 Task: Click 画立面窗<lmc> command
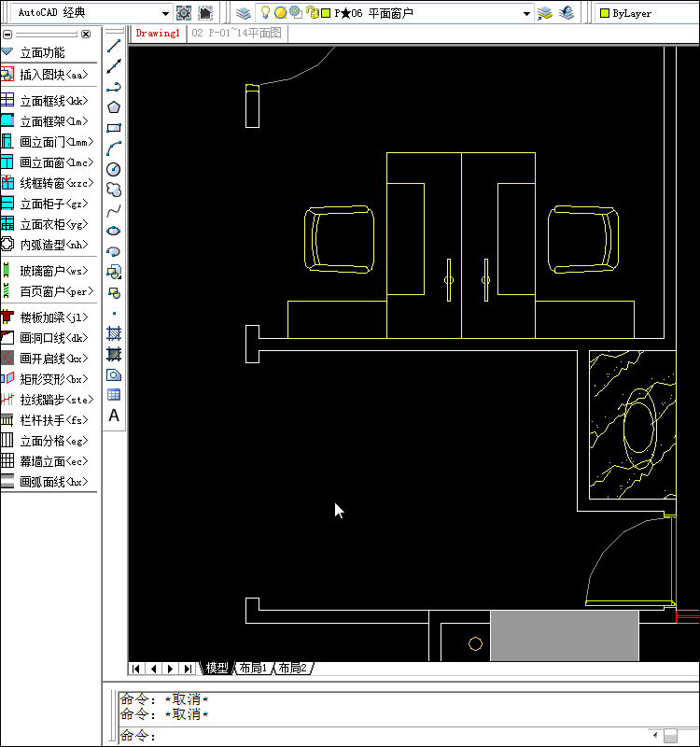(x=49, y=162)
